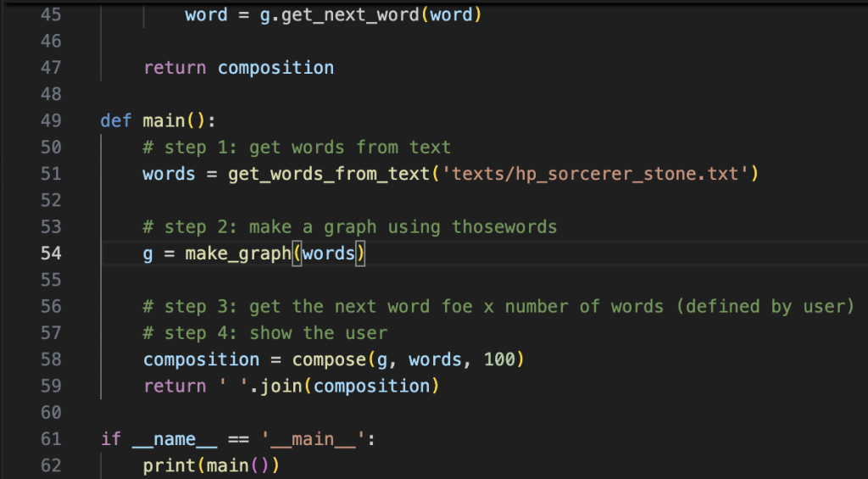Click 'get_next_word' method call on line 45
Image resolution: width=868 pixels, height=479 pixels.
click(x=350, y=15)
